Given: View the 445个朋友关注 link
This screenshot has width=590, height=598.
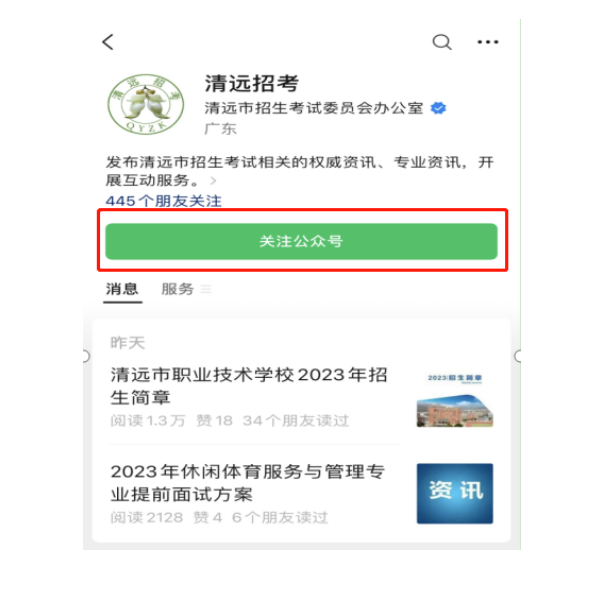Looking at the screenshot, I should coord(163,201).
